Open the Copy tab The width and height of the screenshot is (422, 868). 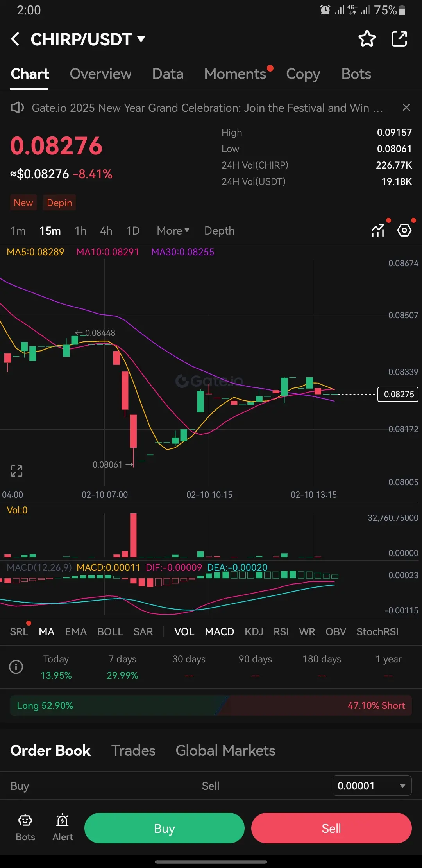(303, 74)
